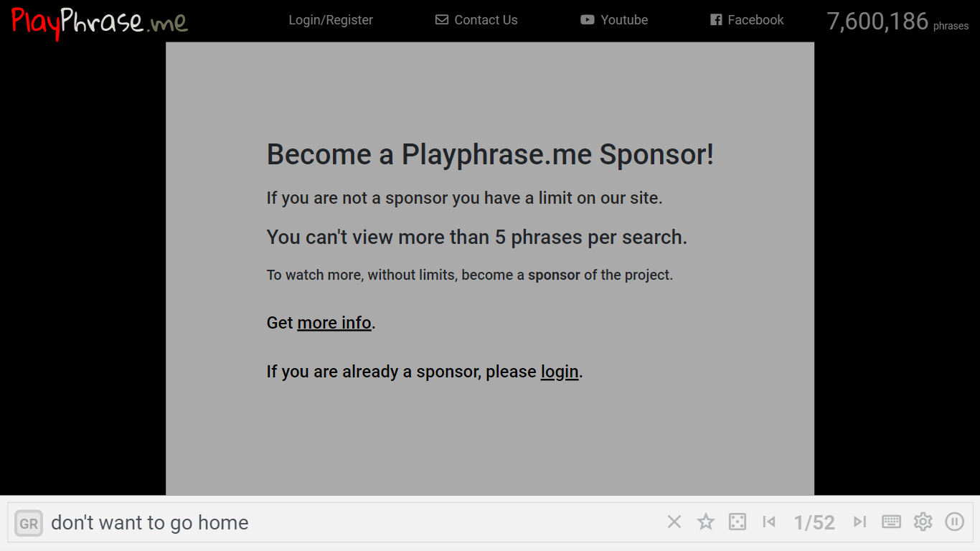The image size is (980, 551).
Task: Click the Contact Us envelope icon
Action: pyautogui.click(x=440, y=19)
